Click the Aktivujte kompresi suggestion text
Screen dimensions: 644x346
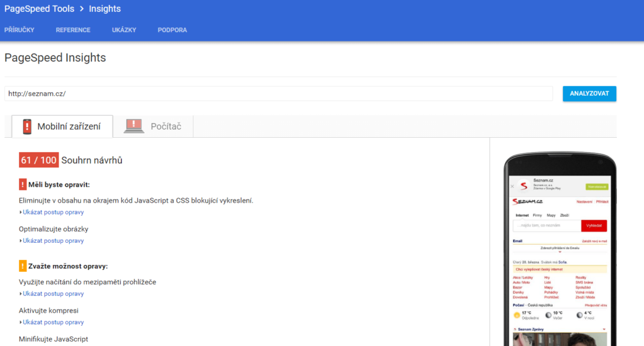(48, 311)
